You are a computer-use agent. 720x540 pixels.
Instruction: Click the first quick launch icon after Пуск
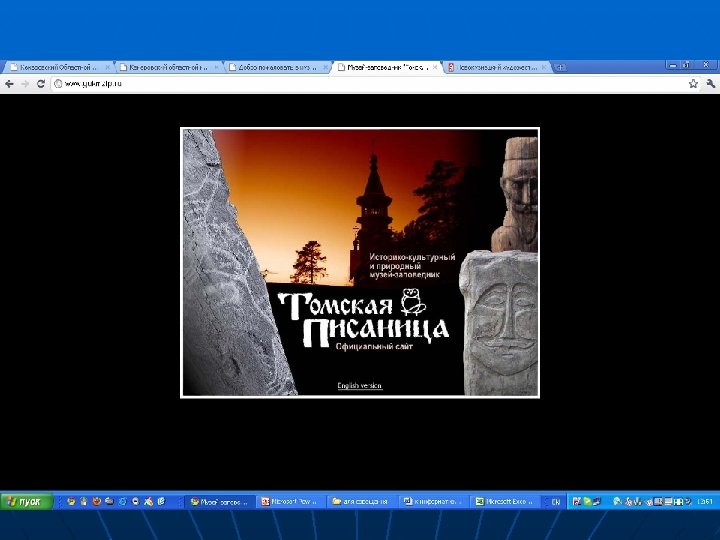tap(71, 501)
